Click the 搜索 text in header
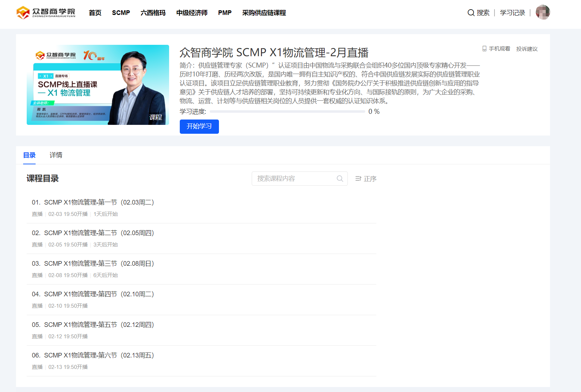581x392 pixels. [x=483, y=13]
